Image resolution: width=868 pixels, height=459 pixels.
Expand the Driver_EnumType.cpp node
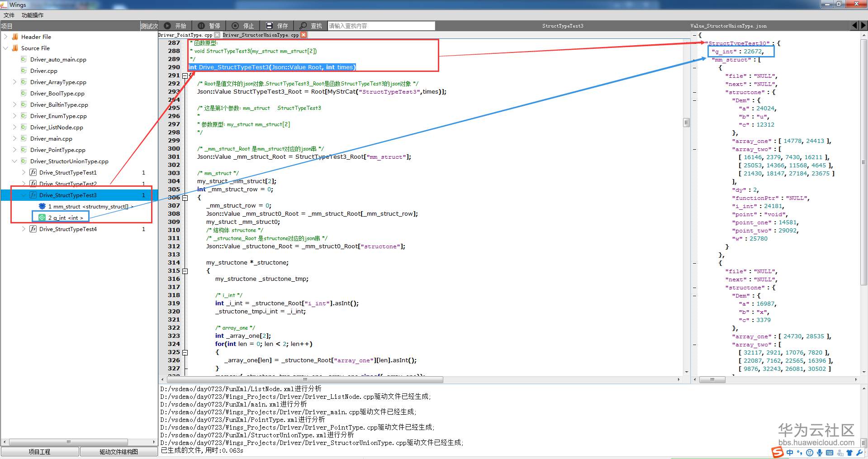pos(14,116)
